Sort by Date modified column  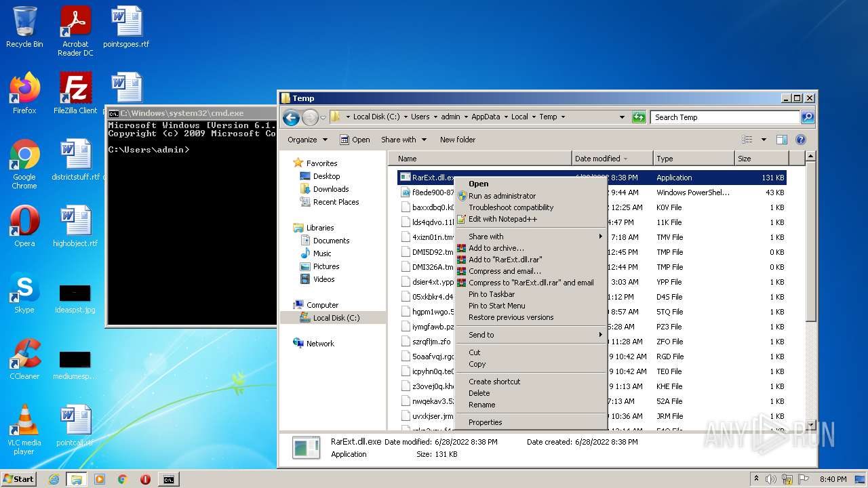coord(613,159)
